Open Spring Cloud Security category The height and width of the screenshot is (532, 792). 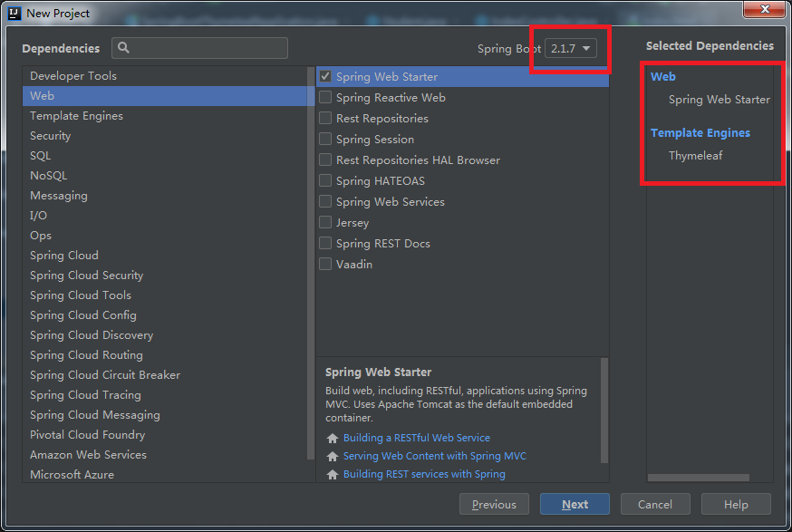(165, 276)
